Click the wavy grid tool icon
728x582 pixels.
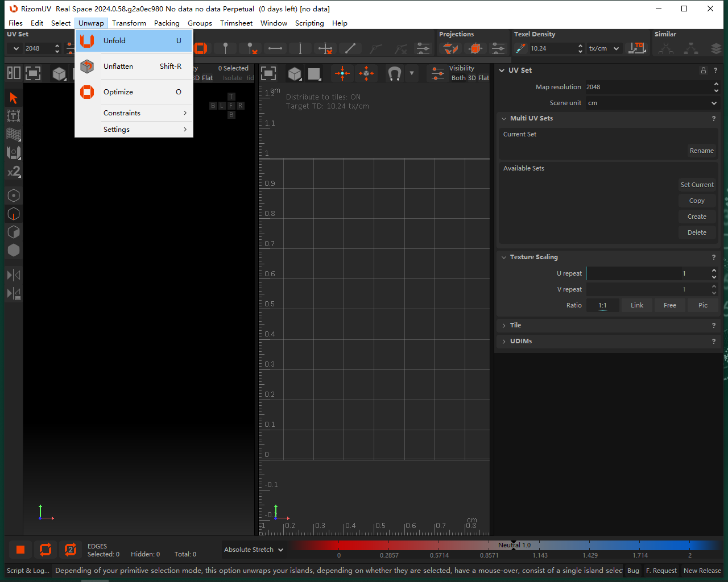pyautogui.click(x=14, y=135)
